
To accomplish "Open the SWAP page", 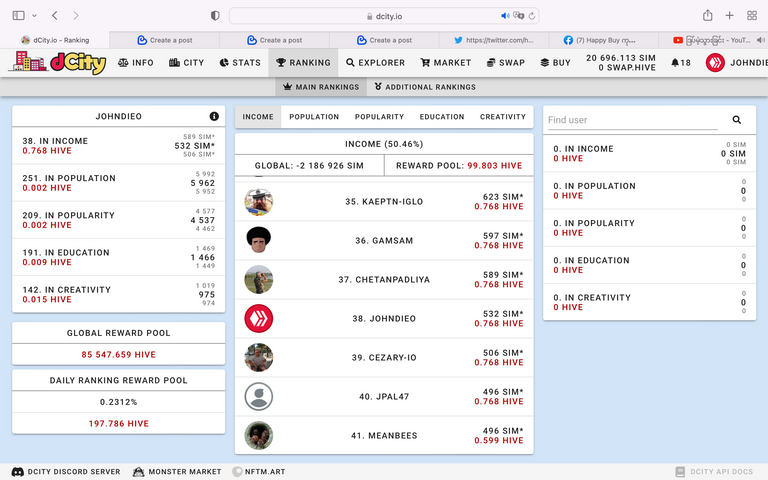I will [x=505, y=63].
